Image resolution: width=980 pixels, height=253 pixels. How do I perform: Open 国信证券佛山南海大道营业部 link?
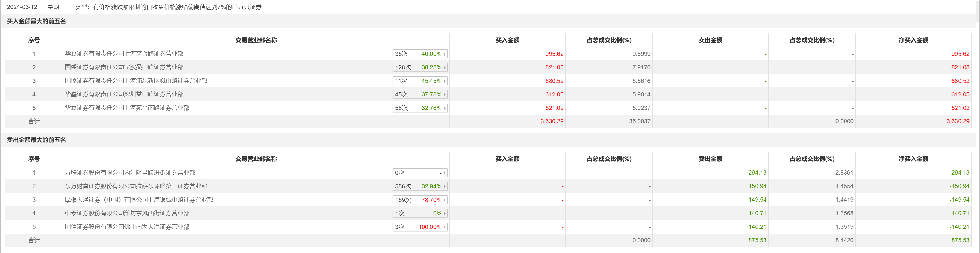(127, 227)
